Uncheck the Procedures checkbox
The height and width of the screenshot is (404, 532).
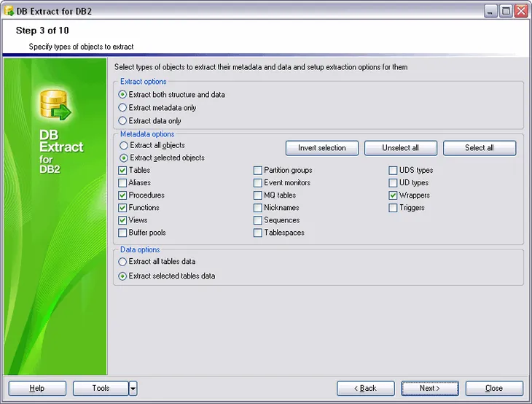pos(122,195)
